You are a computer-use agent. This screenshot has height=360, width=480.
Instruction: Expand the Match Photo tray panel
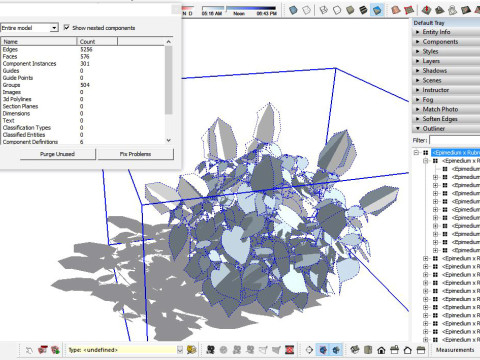click(447, 109)
